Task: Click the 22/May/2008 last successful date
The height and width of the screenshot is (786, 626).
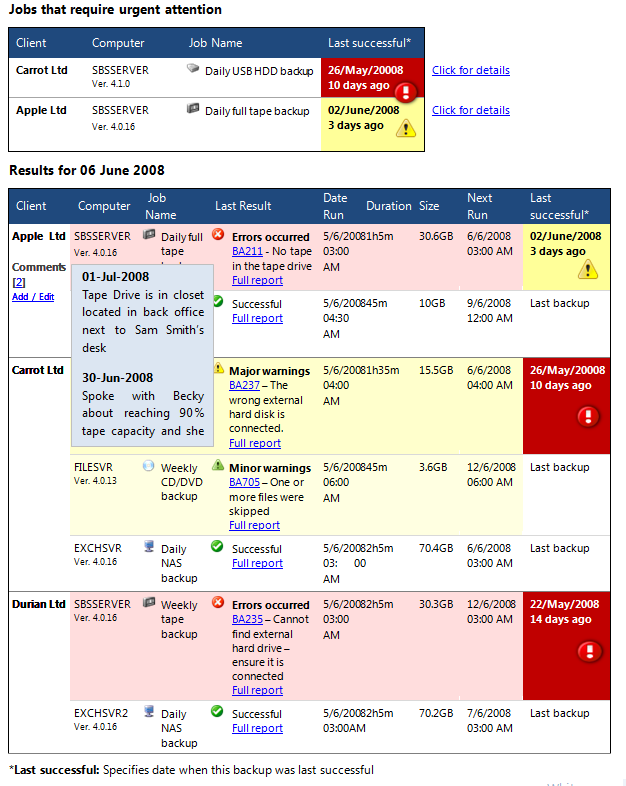Action: [x=564, y=605]
